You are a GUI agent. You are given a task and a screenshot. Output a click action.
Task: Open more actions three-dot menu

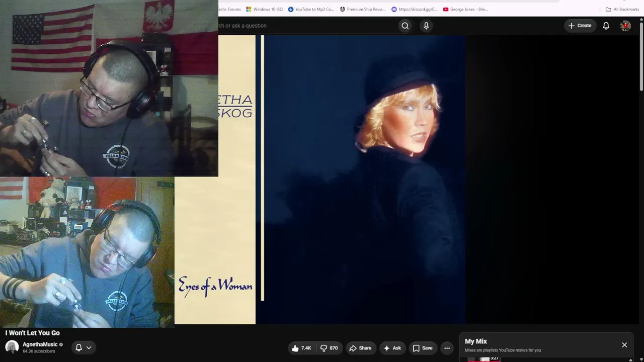pyautogui.click(x=447, y=348)
